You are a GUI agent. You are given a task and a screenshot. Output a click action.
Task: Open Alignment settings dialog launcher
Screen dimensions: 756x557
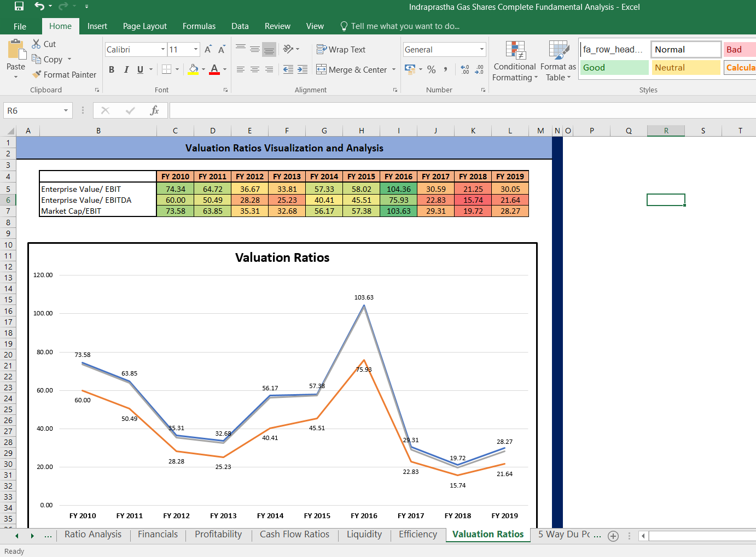[x=395, y=90]
